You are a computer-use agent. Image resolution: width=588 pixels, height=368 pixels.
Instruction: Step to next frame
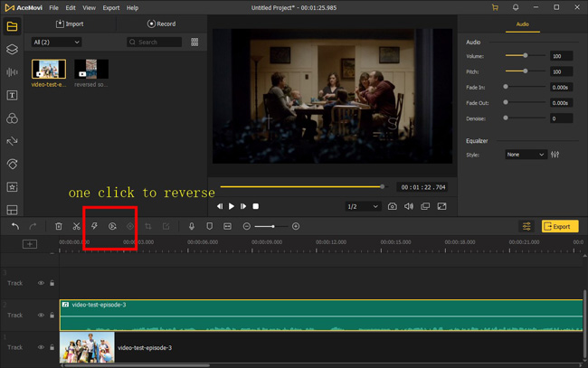(x=243, y=206)
